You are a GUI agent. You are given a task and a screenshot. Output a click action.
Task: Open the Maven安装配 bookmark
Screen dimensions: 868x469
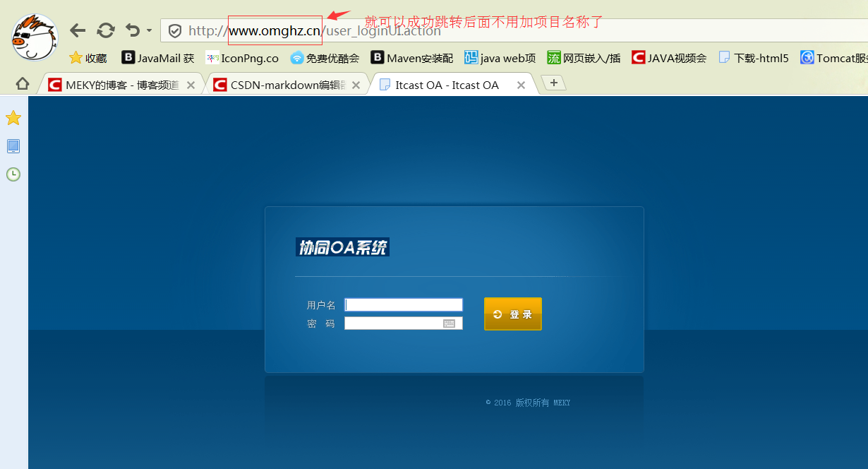412,58
